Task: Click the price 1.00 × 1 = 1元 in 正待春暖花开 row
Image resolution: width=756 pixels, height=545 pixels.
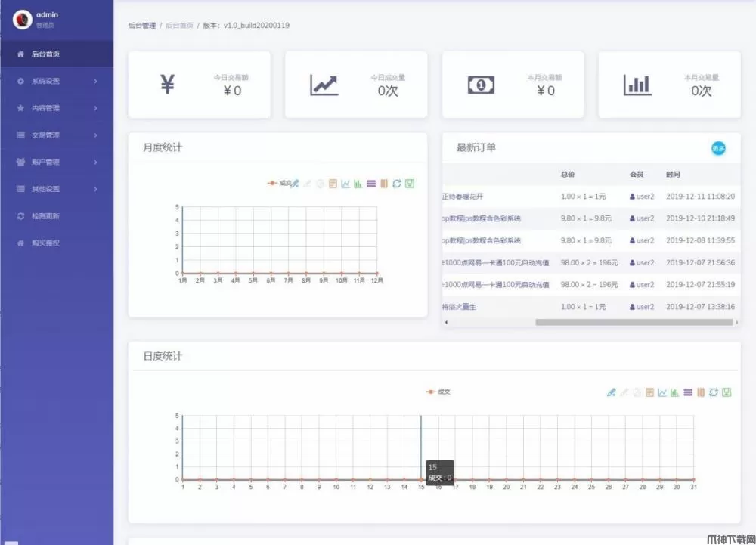Action: [x=584, y=196]
